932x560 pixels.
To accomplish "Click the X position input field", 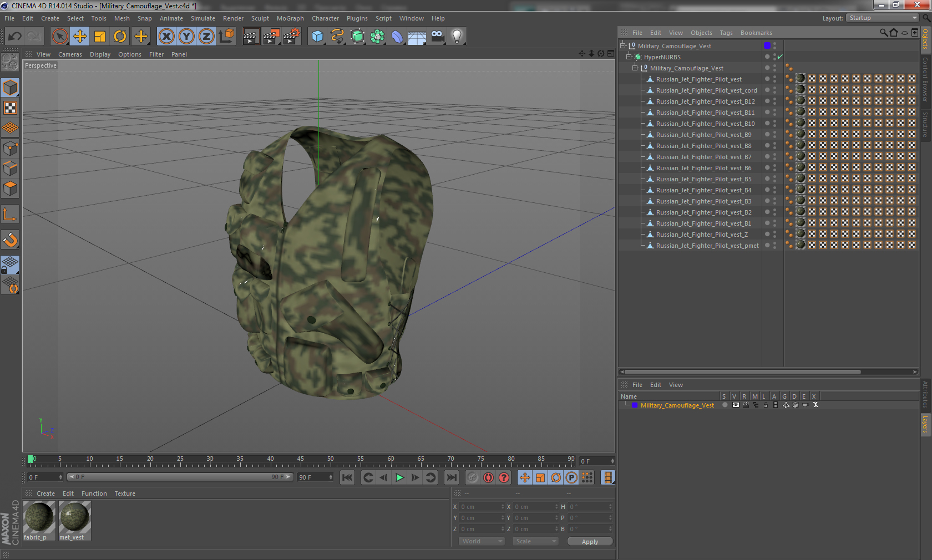I will pyautogui.click(x=481, y=507).
